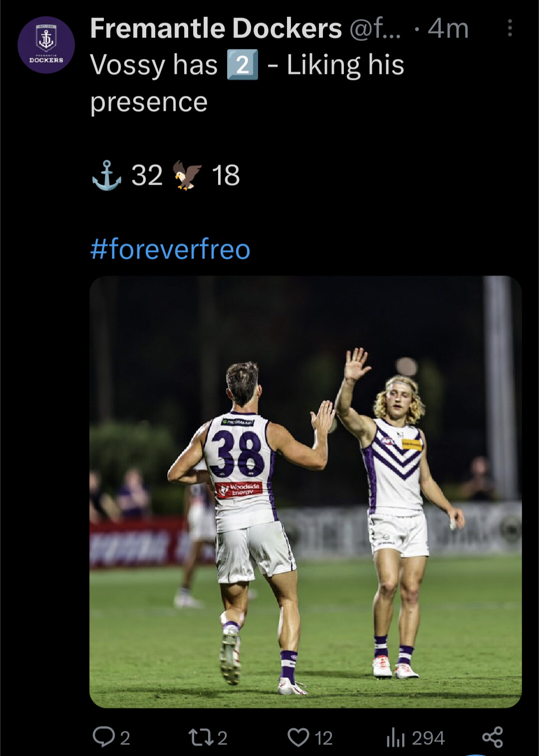
Task: Click the reply speech bubble icon
Action: pos(104,737)
